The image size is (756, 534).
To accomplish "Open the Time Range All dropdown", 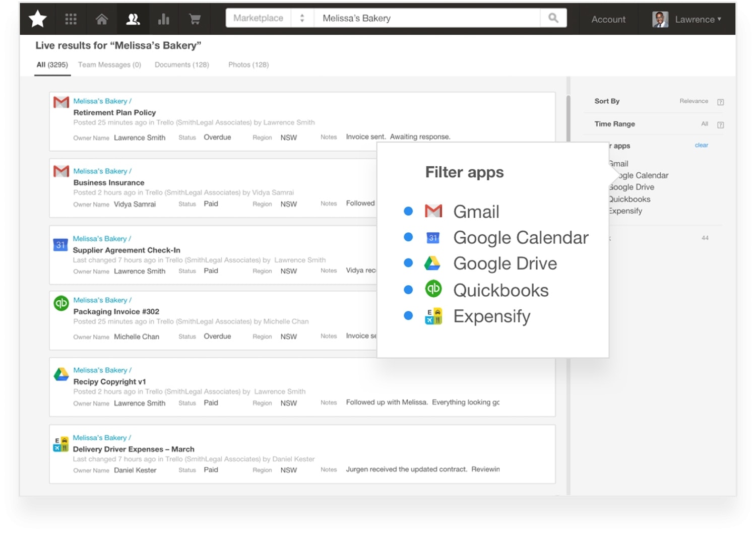I will coord(705,124).
